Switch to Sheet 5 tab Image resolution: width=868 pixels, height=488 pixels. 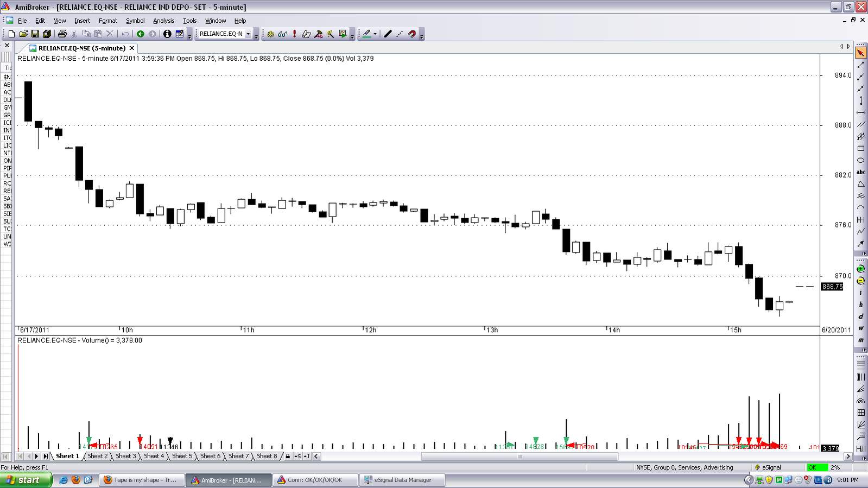182,456
